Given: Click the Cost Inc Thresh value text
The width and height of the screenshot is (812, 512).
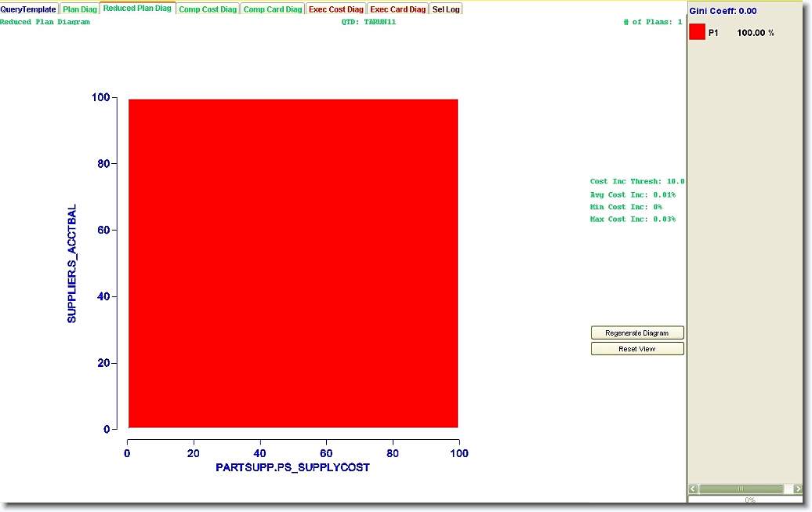Looking at the screenshot, I should click(x=637, y=181).
